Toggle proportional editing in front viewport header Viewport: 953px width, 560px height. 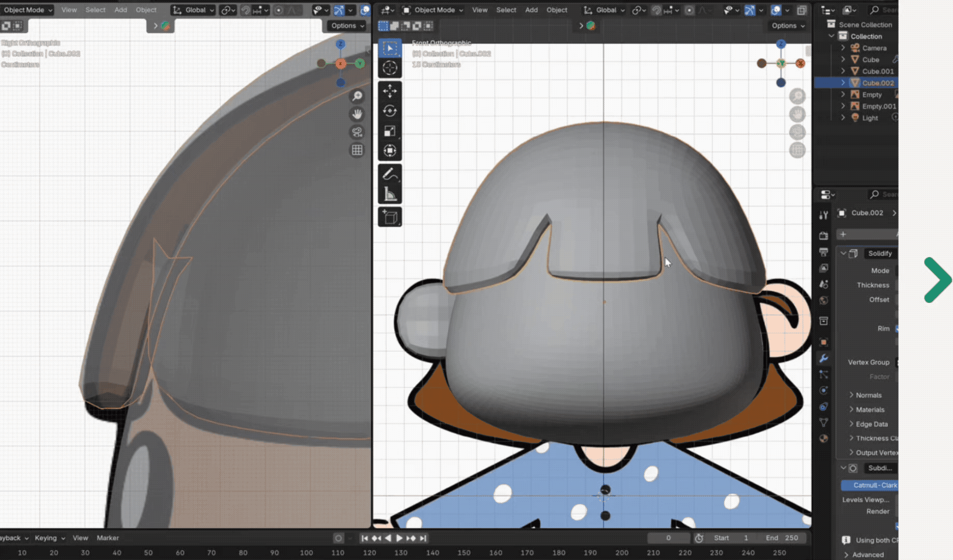(x=689, y=10)
